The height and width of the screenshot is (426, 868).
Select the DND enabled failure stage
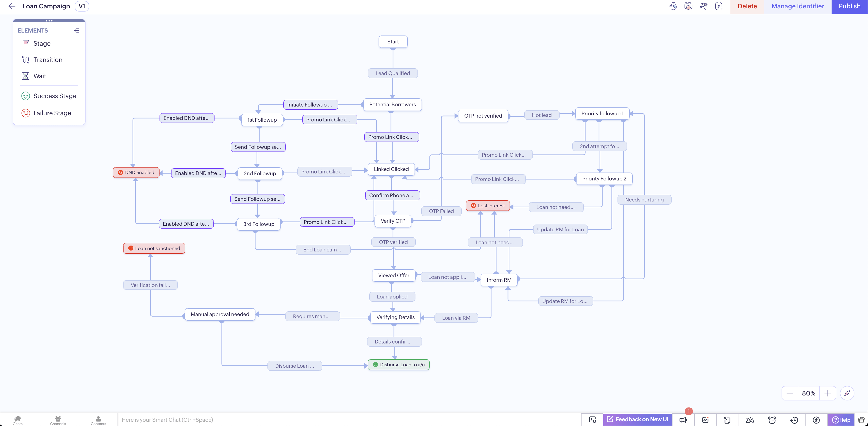[136, 173]
